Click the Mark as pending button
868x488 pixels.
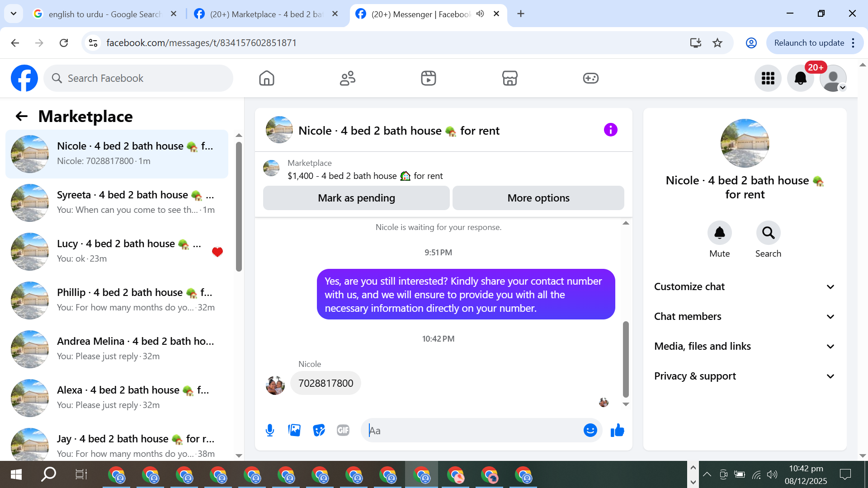coord(356,198)
